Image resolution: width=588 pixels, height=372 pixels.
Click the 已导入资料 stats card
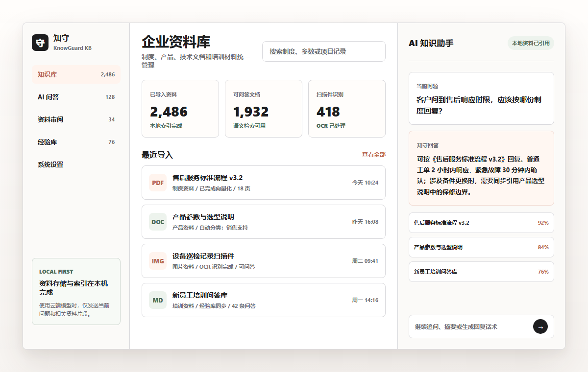[180, 109]
